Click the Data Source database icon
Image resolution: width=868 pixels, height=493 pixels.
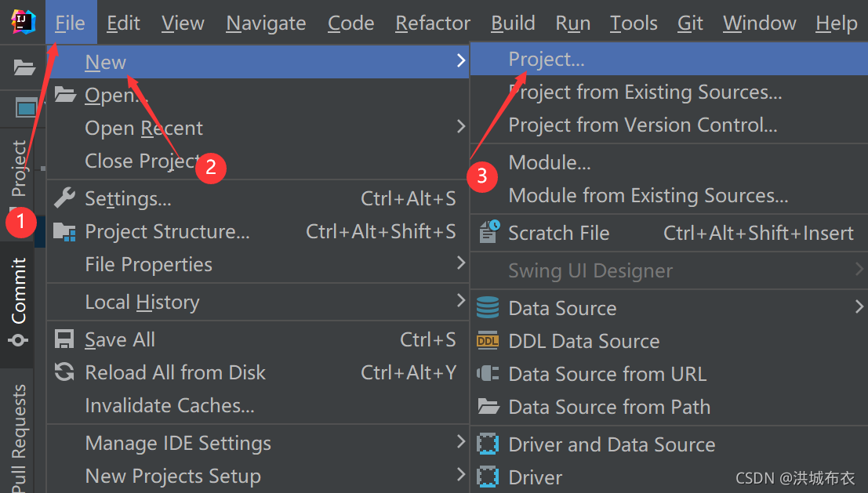click(488, 308)
